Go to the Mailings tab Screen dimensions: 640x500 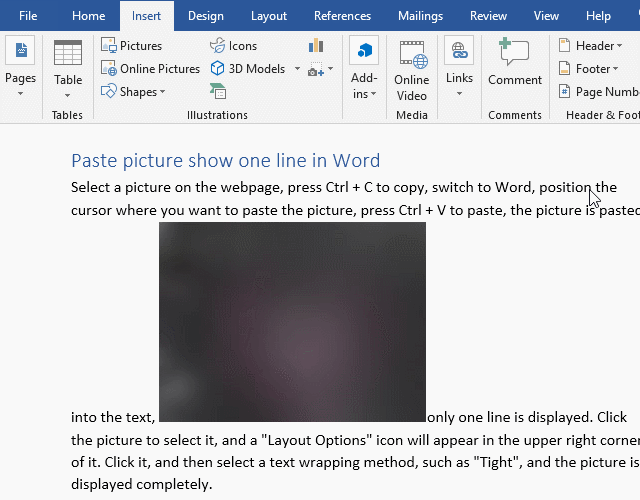pos(420,16)
